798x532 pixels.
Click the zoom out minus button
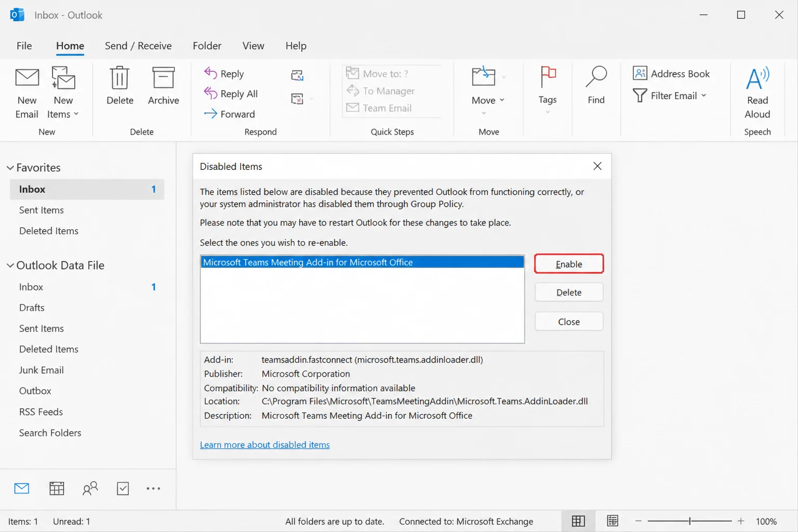639,521
